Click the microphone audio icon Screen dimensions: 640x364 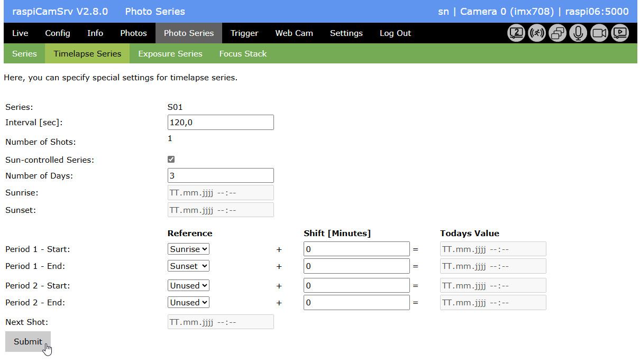point(578,33)
